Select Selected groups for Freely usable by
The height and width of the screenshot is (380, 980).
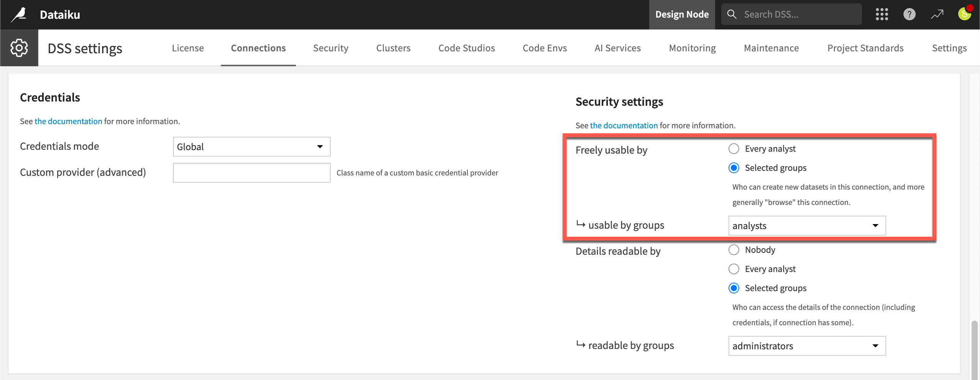[734, 168]
